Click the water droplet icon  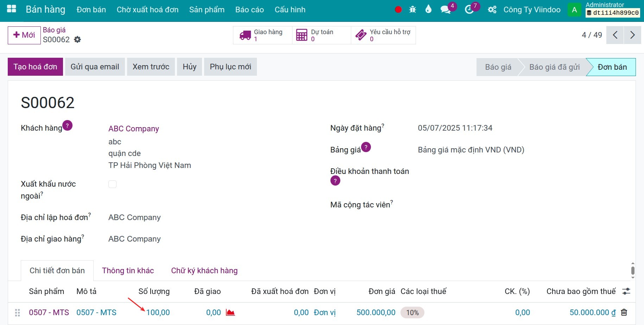(428, 9)
